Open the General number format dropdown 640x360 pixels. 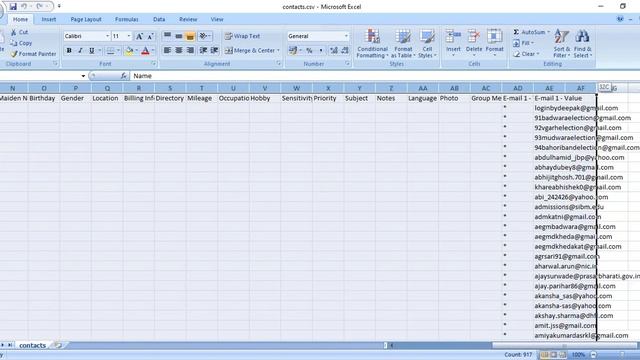[x=346, y=36]
